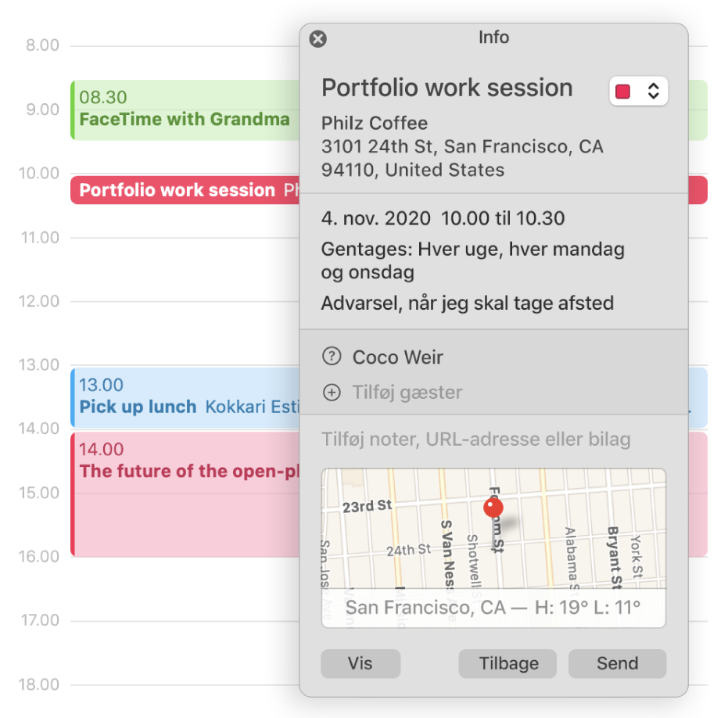The height and width of the screenshot is (718, 728).
Task: Click the Philz Coffee location address
Action: click(462, 147)
